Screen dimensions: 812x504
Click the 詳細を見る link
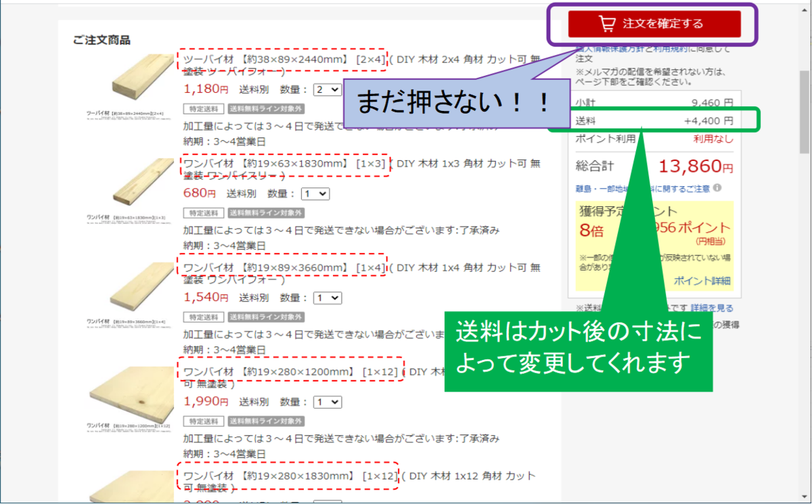pos(712,308)
